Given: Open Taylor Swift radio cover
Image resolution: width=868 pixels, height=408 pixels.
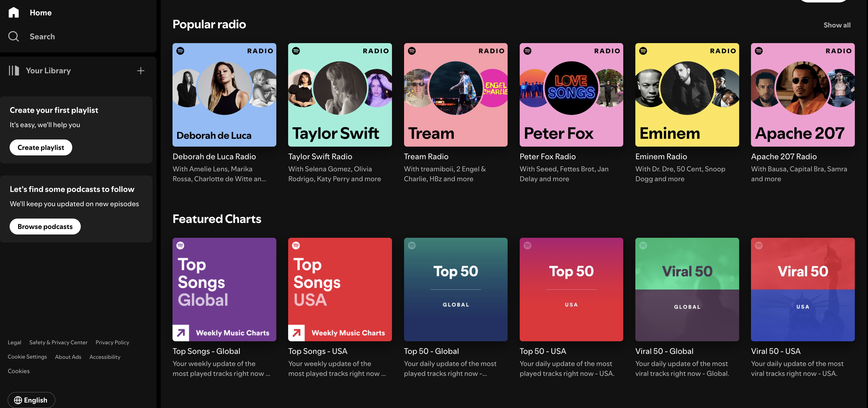Looking at the screenshot, I should coord(340,95).
